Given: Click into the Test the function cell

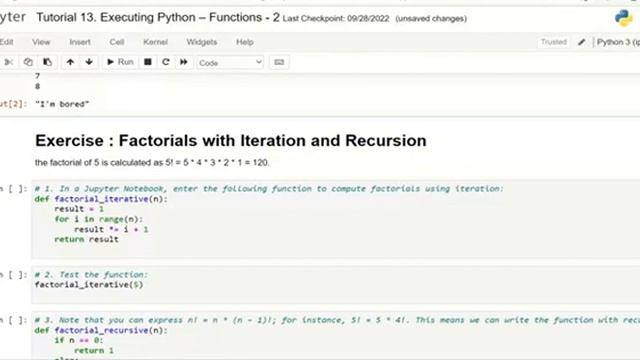Looking at the screenshot, I should tap(336, 285).
